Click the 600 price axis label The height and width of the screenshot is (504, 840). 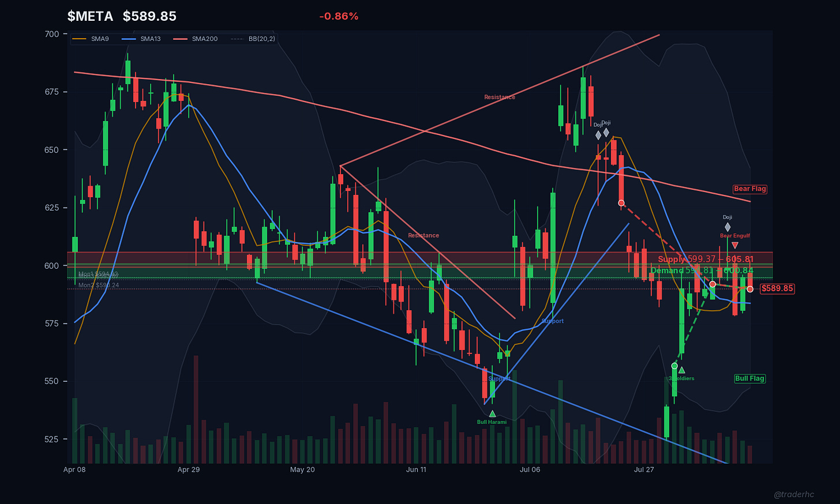pos(52,266)
